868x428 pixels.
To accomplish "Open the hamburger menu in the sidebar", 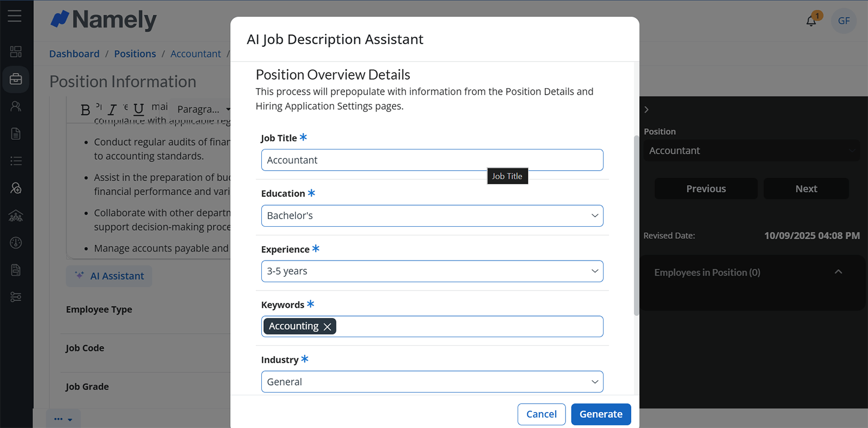I will (x=15, y=16).
